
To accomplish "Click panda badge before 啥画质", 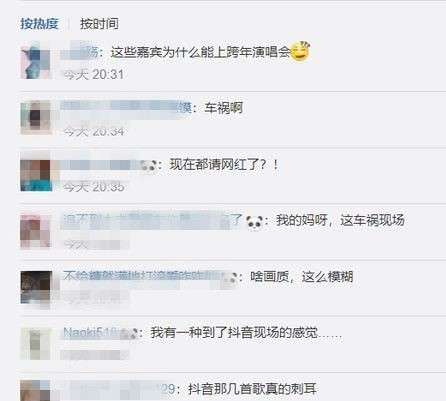I will 229,278.
